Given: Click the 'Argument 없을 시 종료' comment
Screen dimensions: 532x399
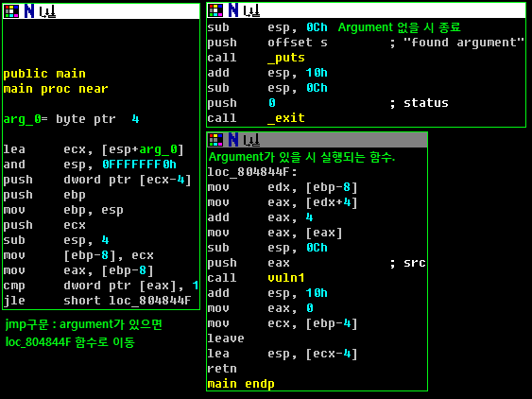Looking at the screenshot, I should [400, 27].
